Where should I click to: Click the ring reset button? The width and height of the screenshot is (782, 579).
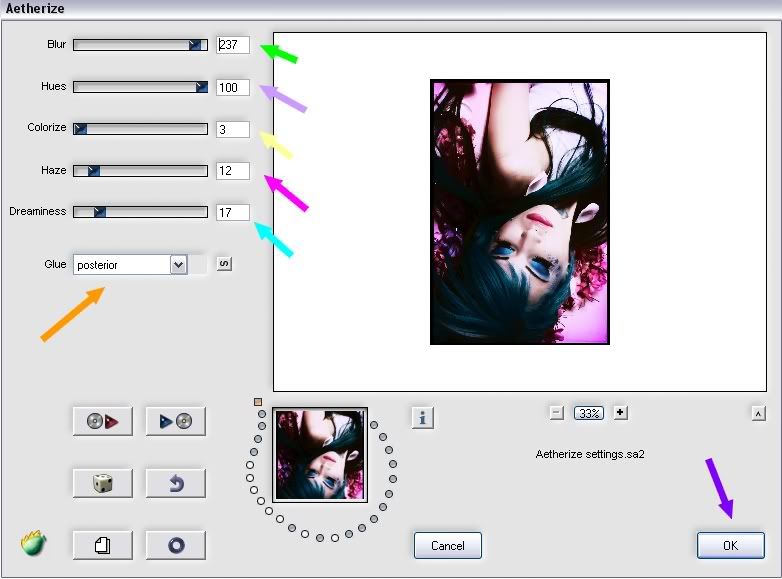point(176,545)
